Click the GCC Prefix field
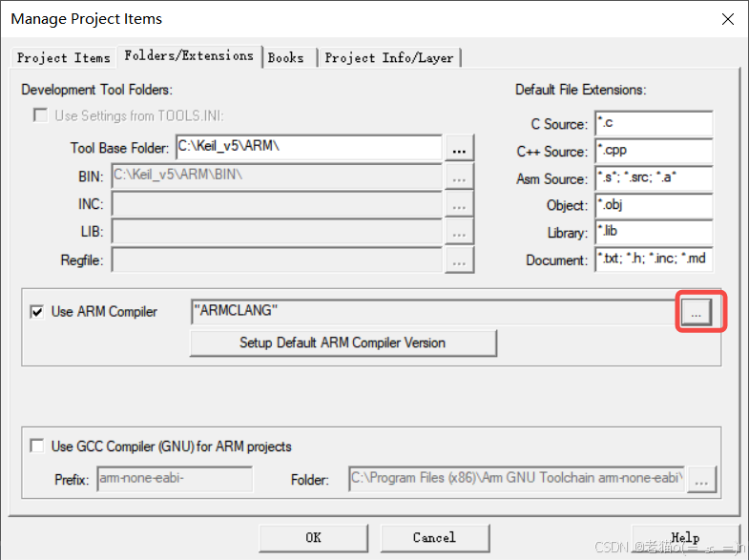749x560 pixels. coord(175,479)
